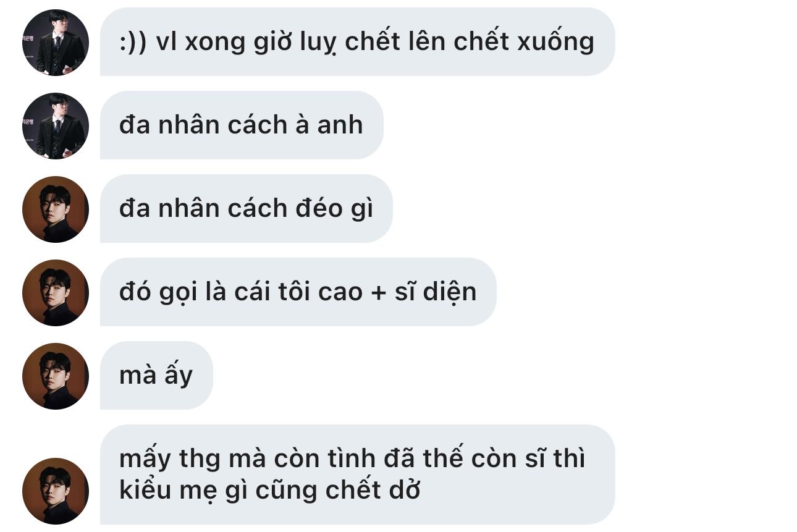Screen dimensions: 797x532
Task: Click the words "sĩ diện" in the fourth message
Action: pos(436,291)
